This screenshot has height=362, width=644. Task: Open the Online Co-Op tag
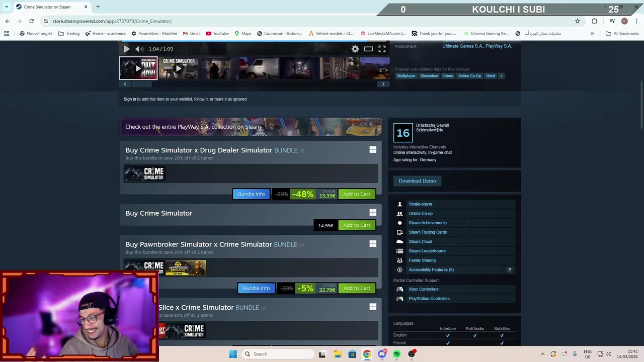tap(469, 76)
